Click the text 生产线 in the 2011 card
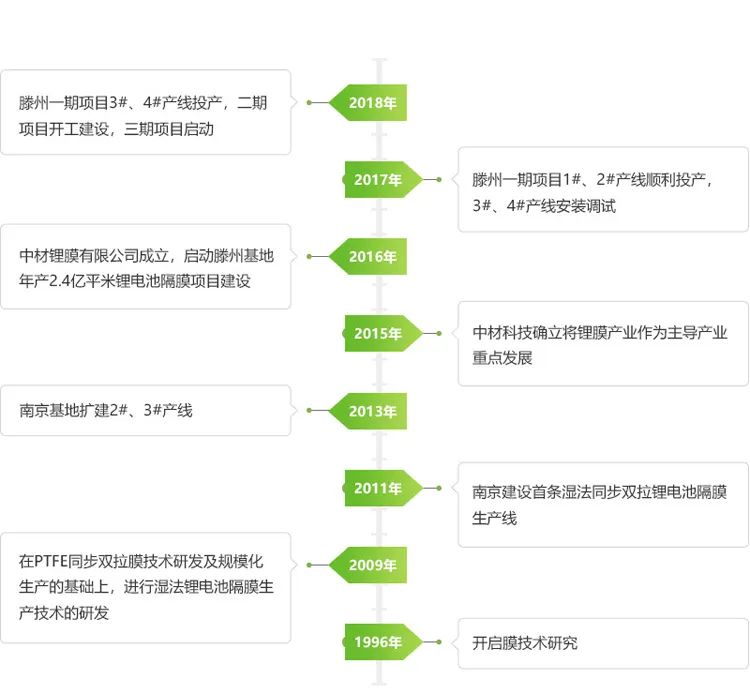 point(495,518)
